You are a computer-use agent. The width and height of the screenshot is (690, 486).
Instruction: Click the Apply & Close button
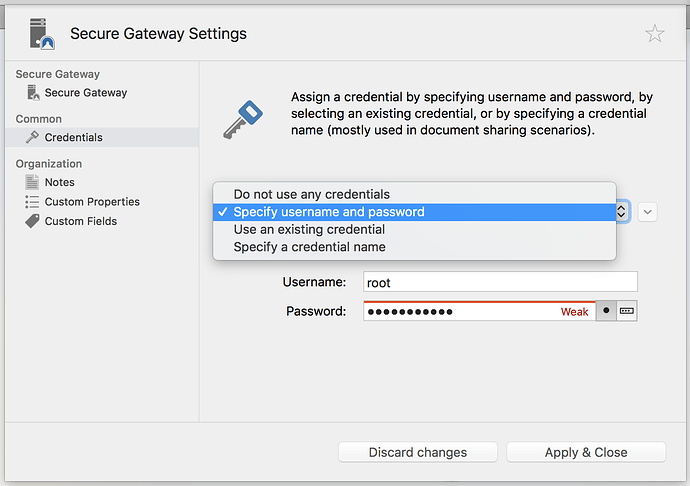585,452
